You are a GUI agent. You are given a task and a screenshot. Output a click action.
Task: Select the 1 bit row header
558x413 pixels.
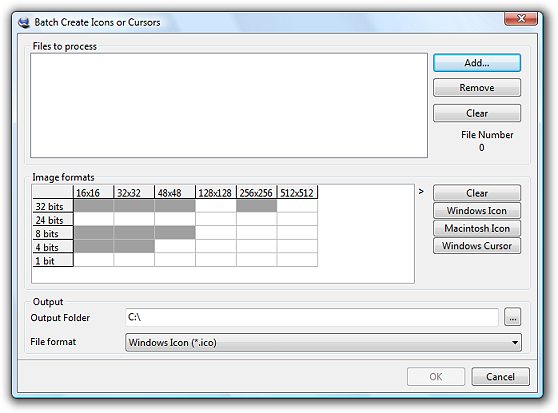point(53,260)
